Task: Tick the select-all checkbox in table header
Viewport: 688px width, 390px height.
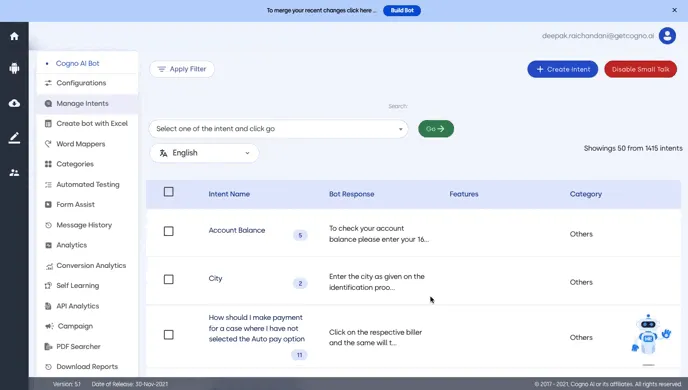Action: (168, 192)
